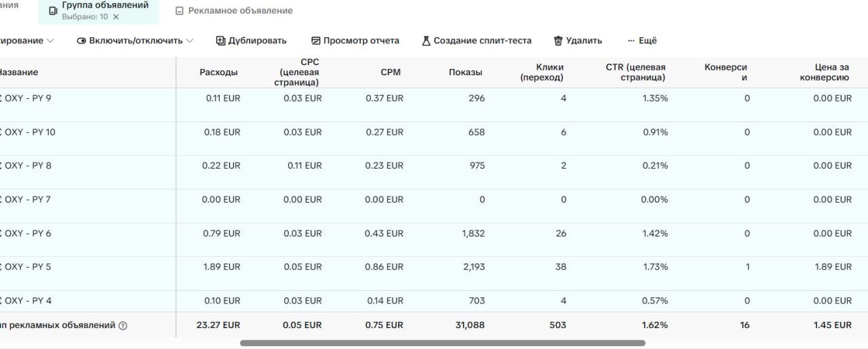Click total CPM 0.75 EUR
This screenshot has width=868, height=349.
(384, 325)
